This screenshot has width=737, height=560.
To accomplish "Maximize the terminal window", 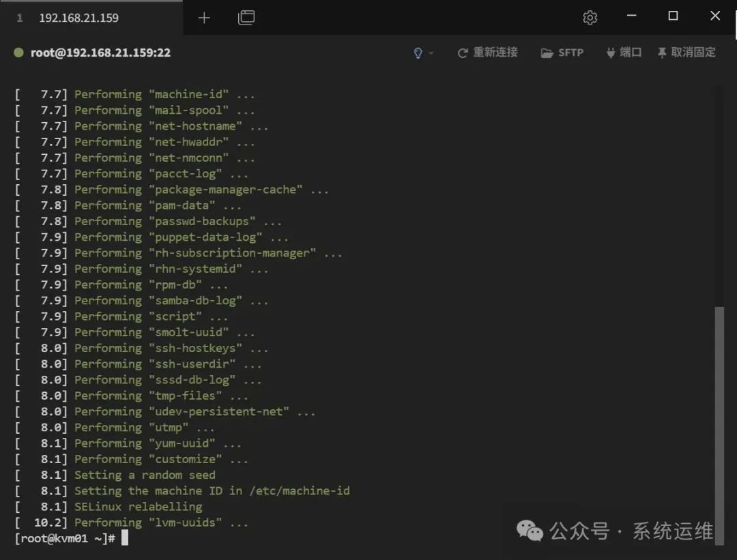I will point(673,16).
